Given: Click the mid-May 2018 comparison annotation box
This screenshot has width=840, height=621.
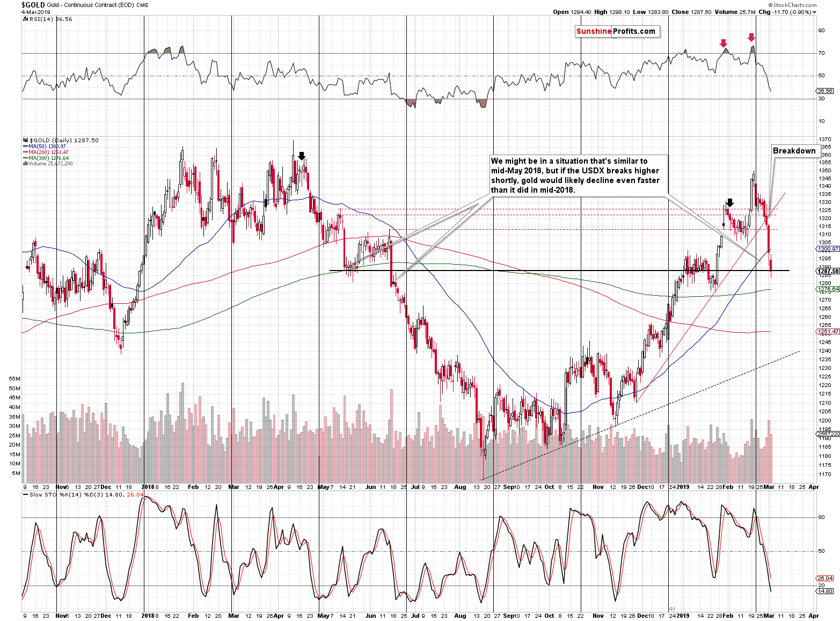Looking at the screenshot, I should (x=579, y=175).
